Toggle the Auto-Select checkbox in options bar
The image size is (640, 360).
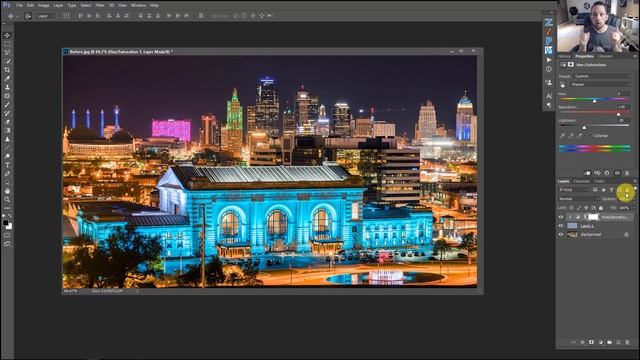[x=28, y=16]
